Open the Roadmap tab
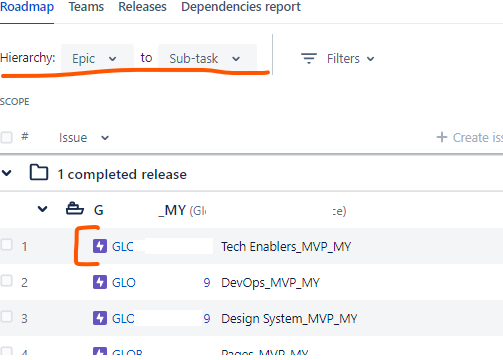 [27, 7]
